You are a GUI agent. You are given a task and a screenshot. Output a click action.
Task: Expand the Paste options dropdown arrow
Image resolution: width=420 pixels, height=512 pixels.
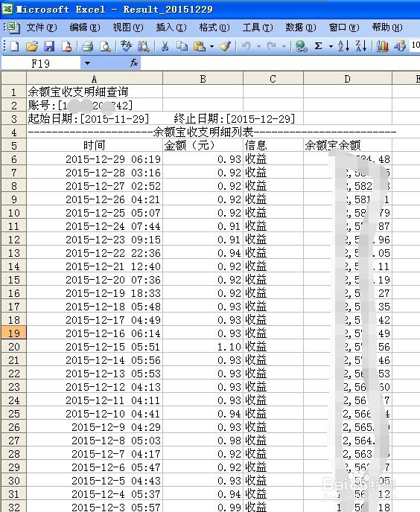(211, 46)
